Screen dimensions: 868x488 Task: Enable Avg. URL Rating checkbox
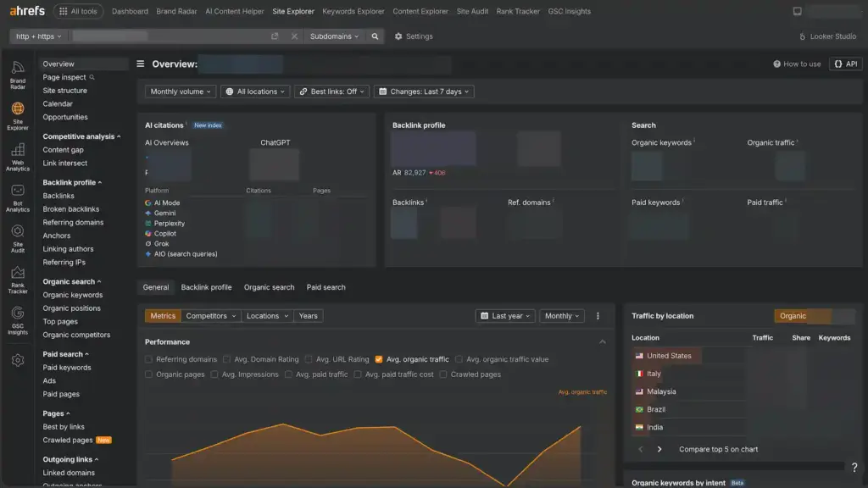pyautogui.click(x=309, y=359)
